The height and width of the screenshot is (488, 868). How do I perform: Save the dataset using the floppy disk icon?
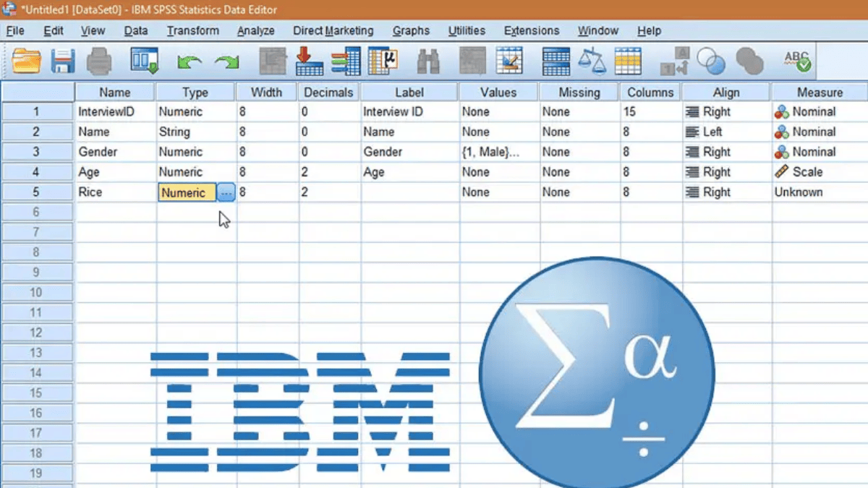[63, 61]
